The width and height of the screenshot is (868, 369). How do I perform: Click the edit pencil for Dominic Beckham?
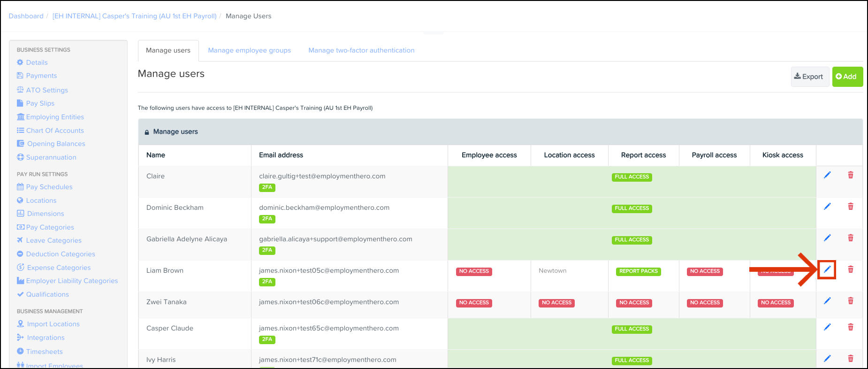pyautogui.click(x=827, y=207)
